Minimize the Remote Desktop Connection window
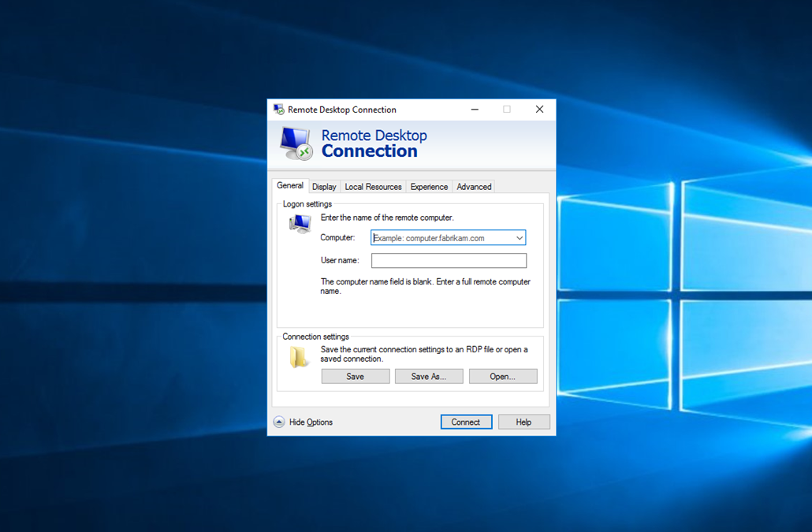 pos(475,110)
